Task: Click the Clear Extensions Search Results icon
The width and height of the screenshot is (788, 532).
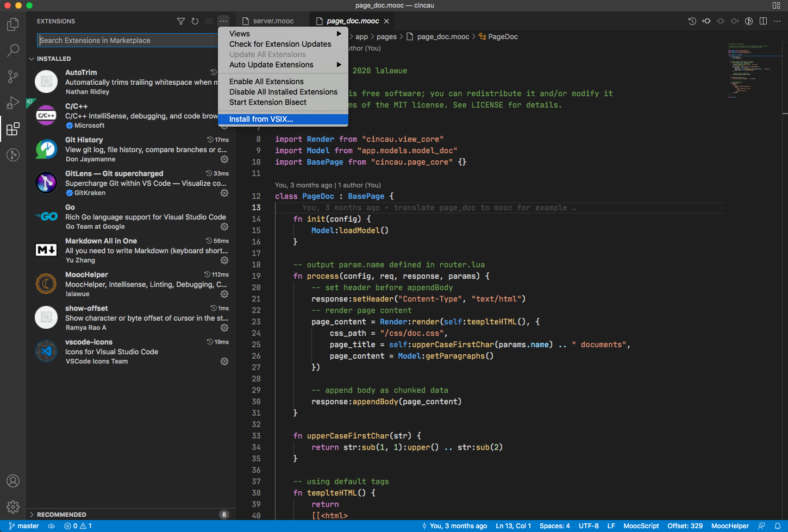Action: [x=209, y=21]
